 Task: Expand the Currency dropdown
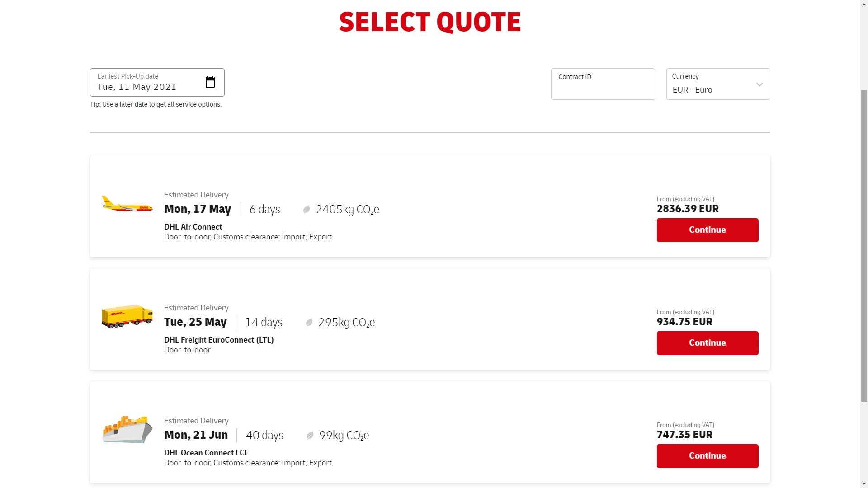pos(717,84)
